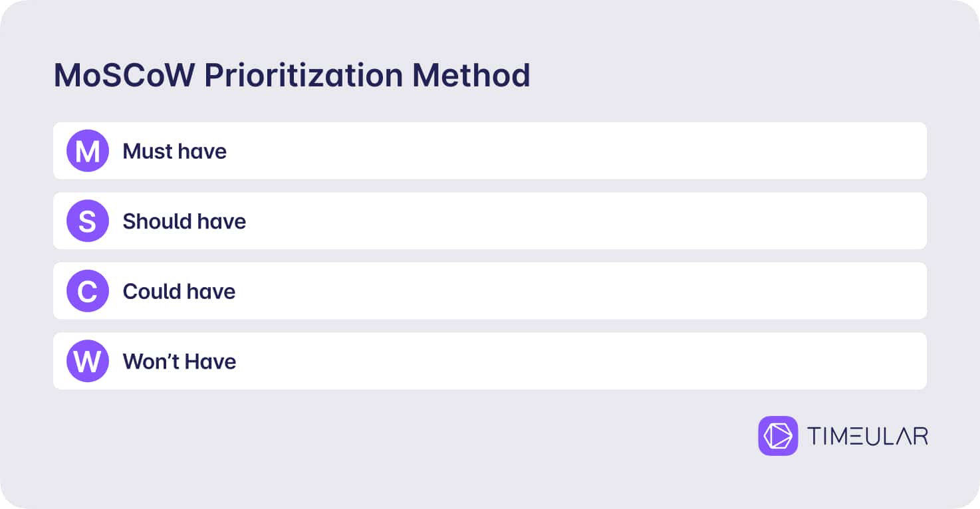Select the purple S circle icon
The width and height of the screenshot is (980, 509).
click(87, 221)
